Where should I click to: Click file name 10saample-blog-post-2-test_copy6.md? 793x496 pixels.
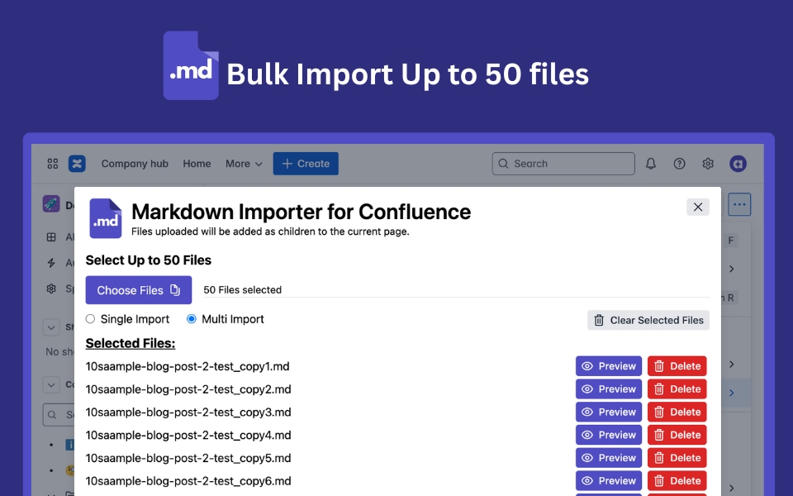click(188, 481)
